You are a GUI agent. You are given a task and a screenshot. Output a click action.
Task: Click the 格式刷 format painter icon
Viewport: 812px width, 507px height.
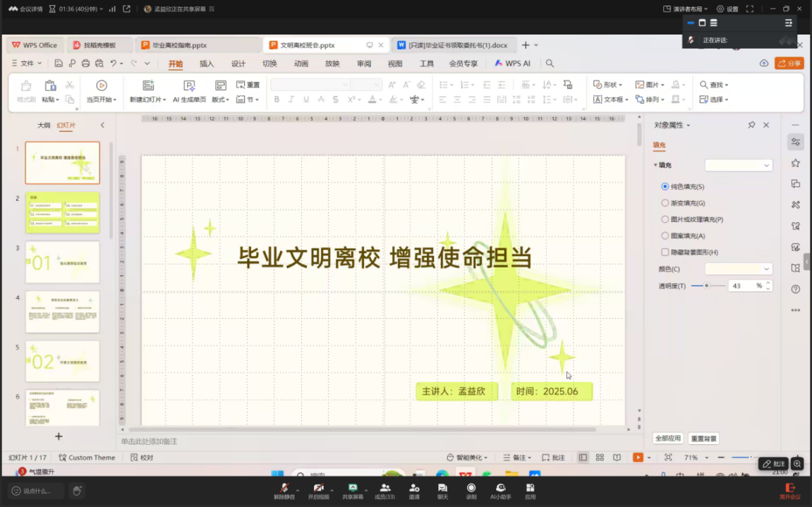pyautogui.click(x=26, y=85)
